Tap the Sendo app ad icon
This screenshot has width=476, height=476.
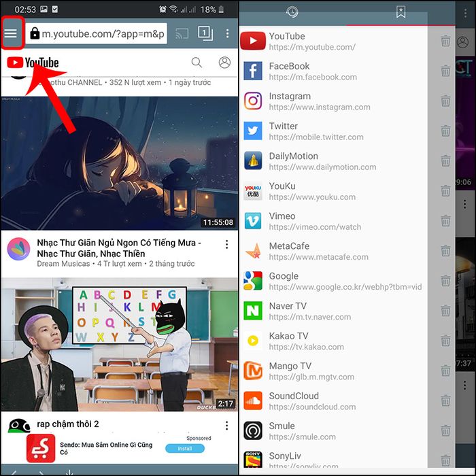pyautogui.click(x=41, y=448)
